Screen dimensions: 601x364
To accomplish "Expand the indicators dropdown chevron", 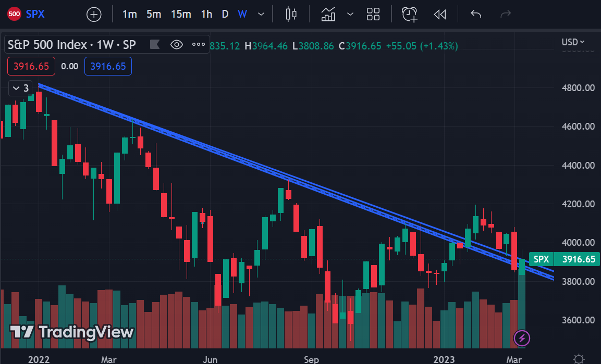I will (x=350, y=14).
